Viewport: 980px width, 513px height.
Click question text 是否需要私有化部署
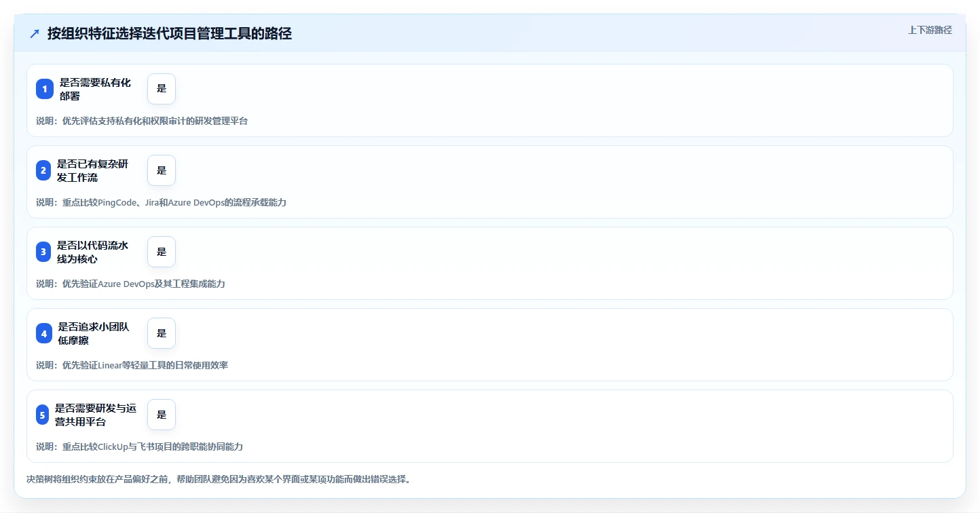tap(95, 89)
